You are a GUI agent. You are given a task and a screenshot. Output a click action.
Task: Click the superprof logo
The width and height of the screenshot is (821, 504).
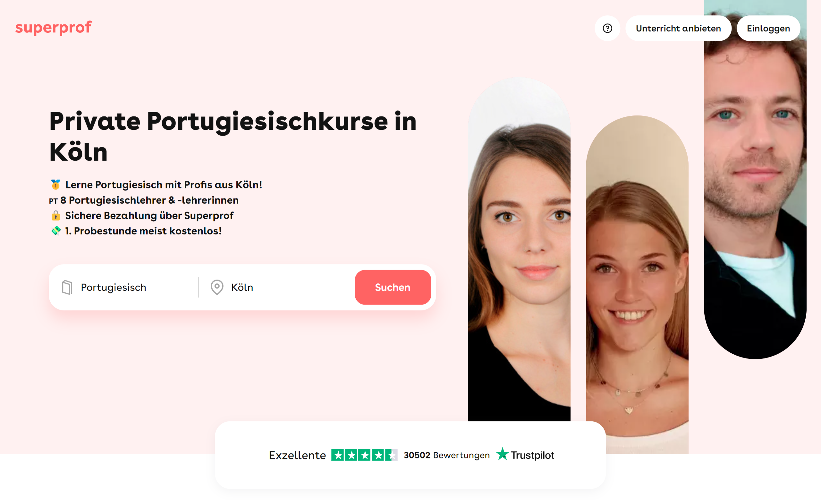(x=53, y=28)
